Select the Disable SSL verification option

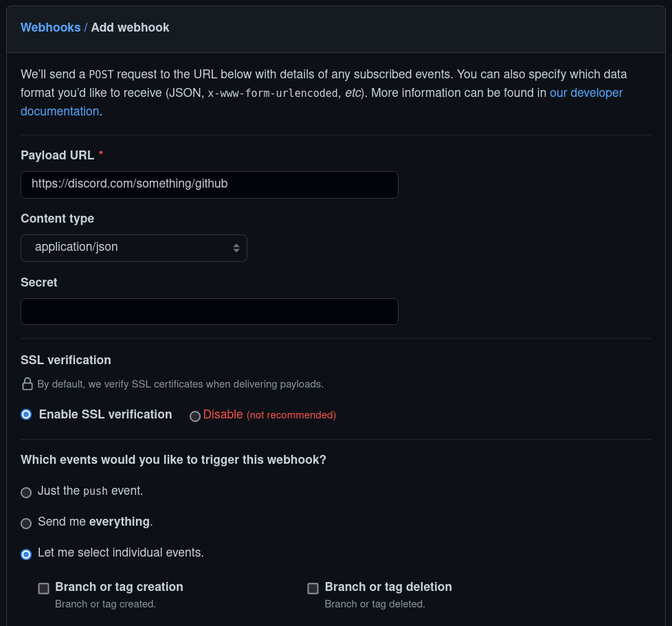[x=195, y=416]
